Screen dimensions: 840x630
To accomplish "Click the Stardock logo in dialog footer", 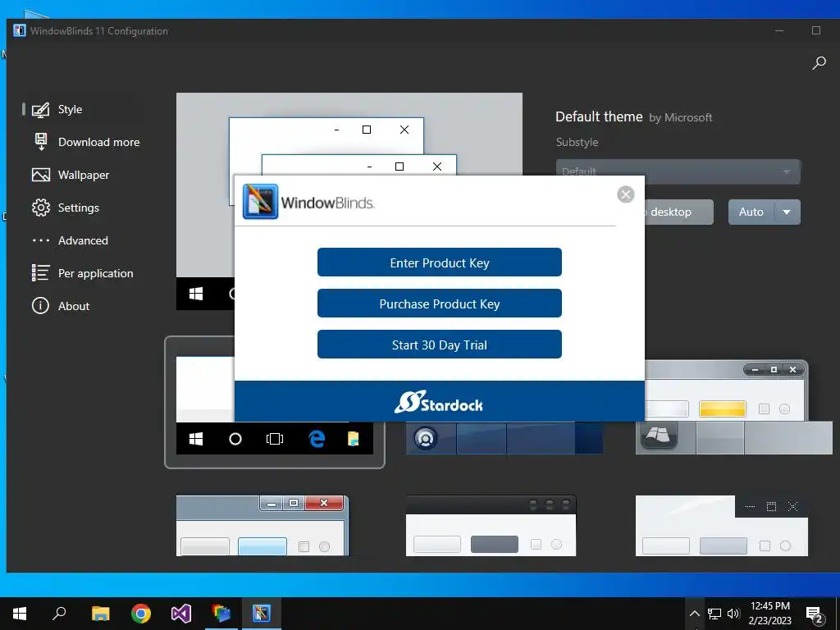I will [439, 402].
